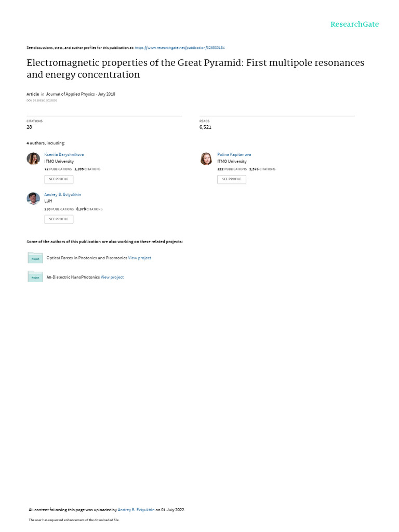The width and height of the screenshot is (399, 532).
Task: Click the ResearchGate logo
Action: (354, 24)
